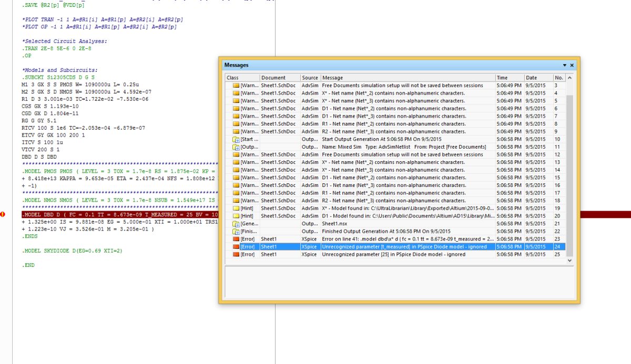Click the Error icon of selected message No. 24
The width and height of the screenshot is (631, 364).
(x=236, y=246)
